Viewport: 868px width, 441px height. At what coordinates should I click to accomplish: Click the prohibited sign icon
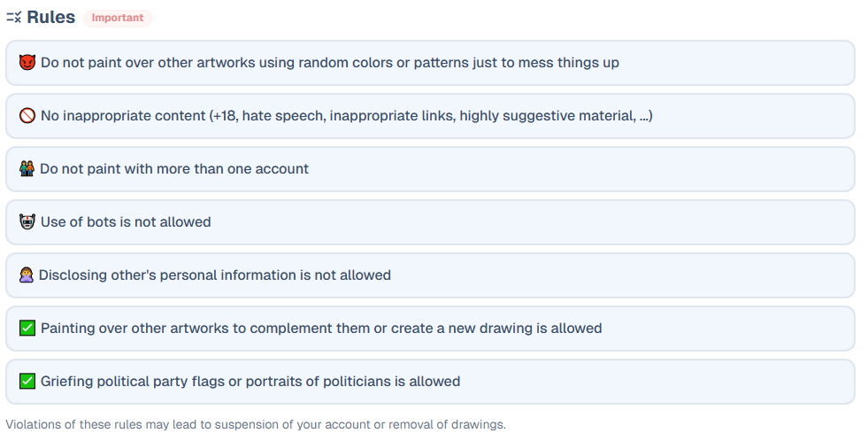[x=27, y=116]
